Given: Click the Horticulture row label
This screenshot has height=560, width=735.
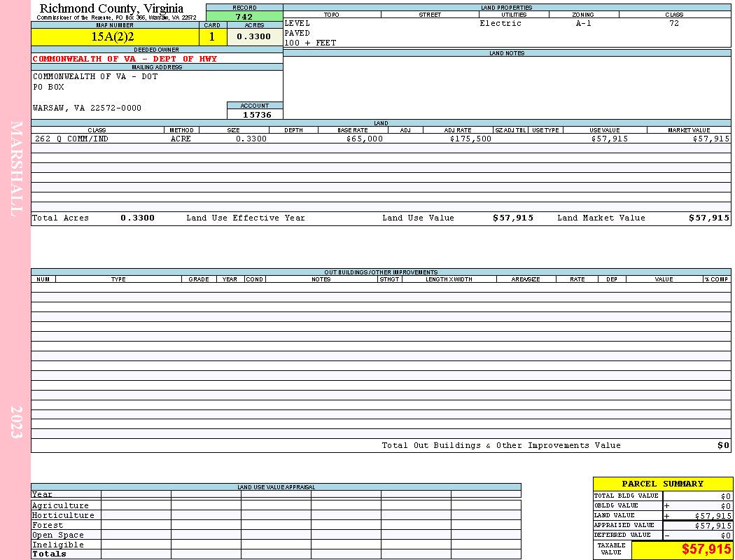Looking at the screenshot, I should click(x=63, y=515).
